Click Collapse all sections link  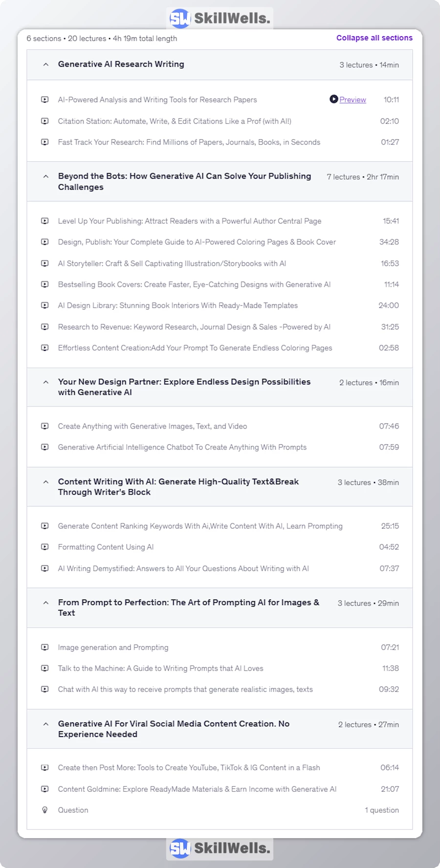coord(374,38)
